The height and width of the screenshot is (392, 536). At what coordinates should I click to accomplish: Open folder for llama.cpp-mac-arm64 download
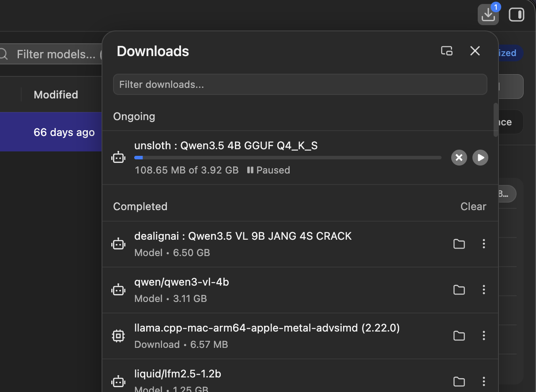459,335
